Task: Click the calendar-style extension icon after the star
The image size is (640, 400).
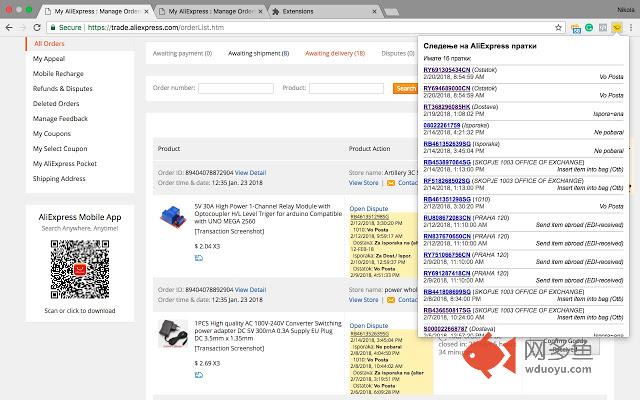Action: coord(576,28)
